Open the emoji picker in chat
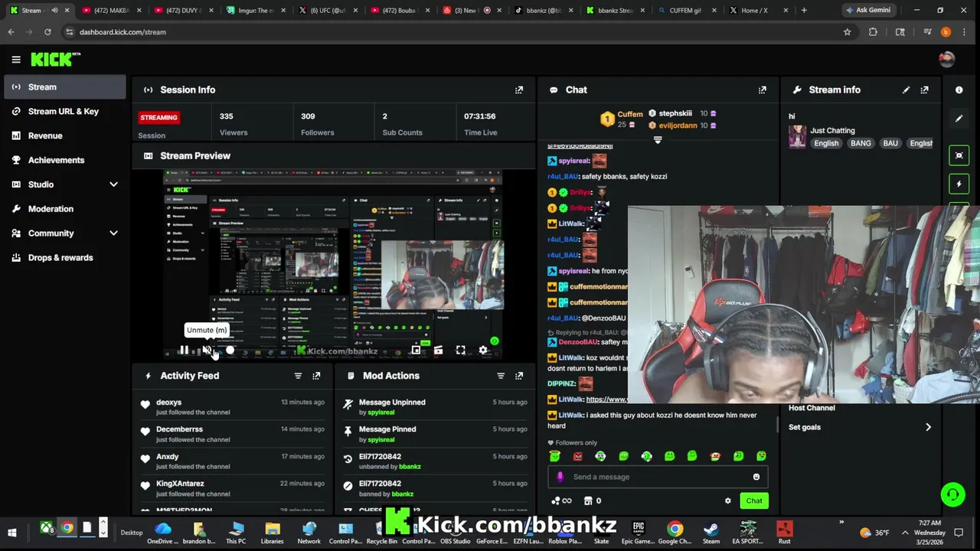The image size is (980, 551). pos(756,477)
